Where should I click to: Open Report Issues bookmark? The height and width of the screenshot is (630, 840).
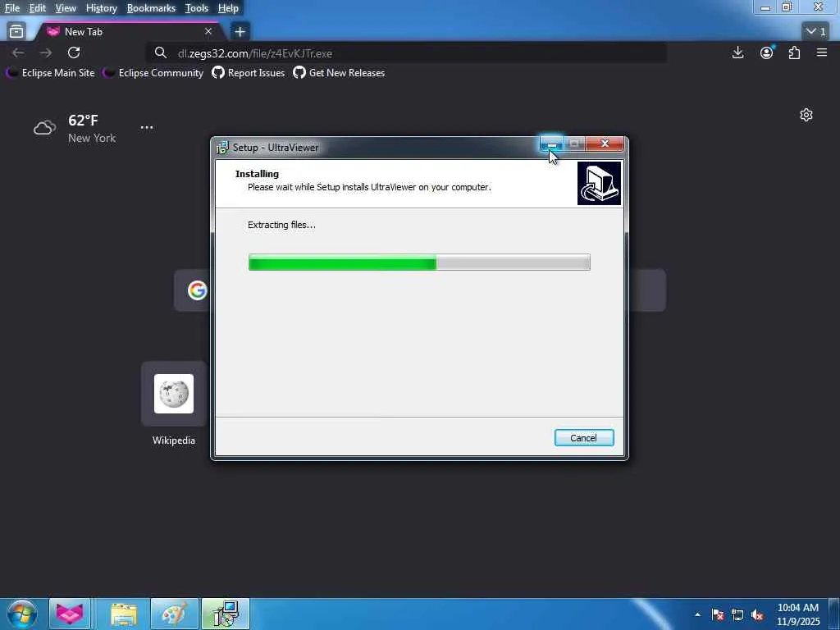pos(248,73)
